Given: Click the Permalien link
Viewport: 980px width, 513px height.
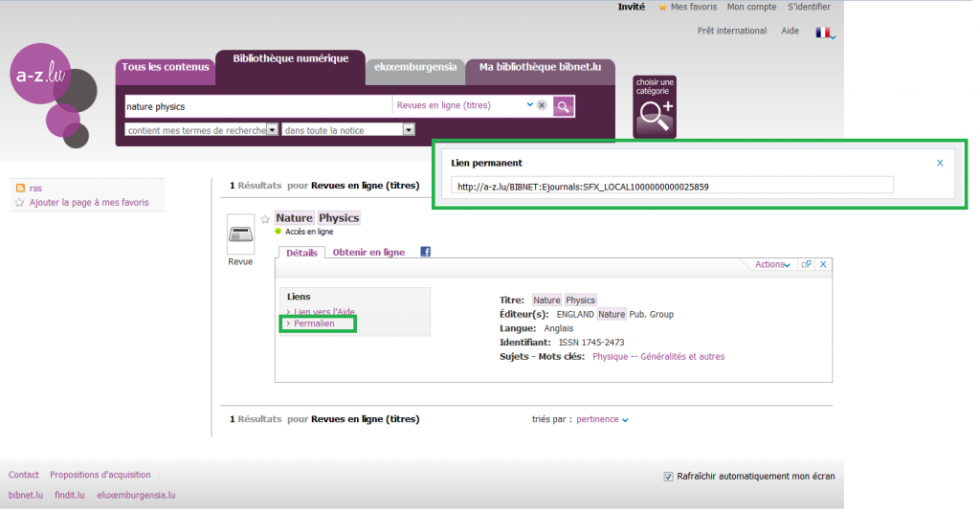Looking at the screenshot, I should tap(314, 323).
